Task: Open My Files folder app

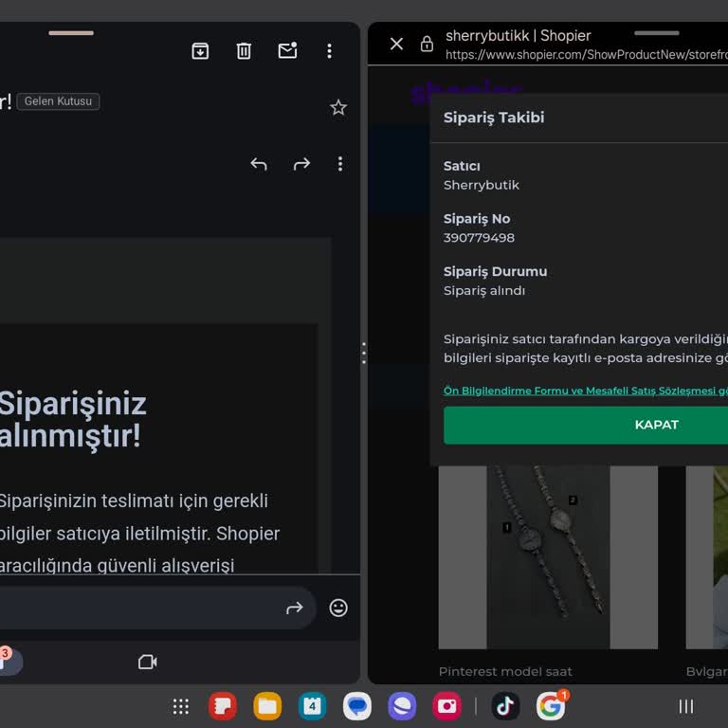Action: coord(267,706)
